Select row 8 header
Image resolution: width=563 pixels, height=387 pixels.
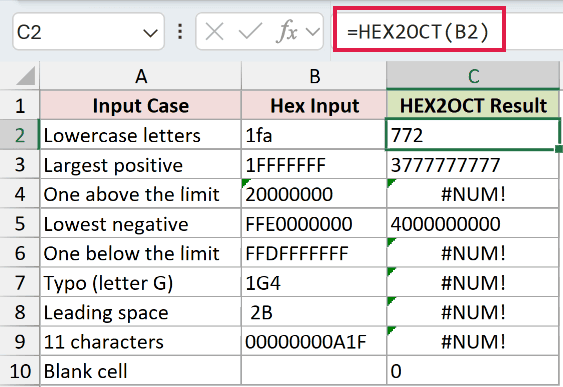(20, 312)
